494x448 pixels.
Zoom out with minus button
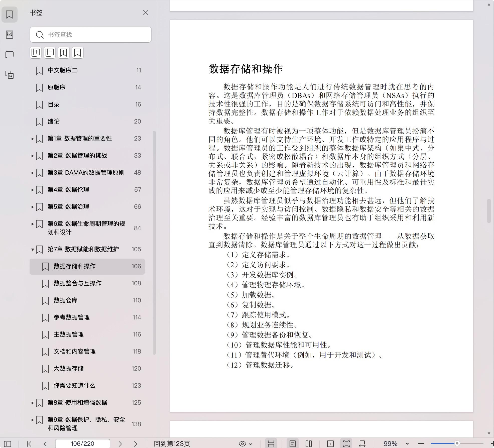(x=421, y=444)
